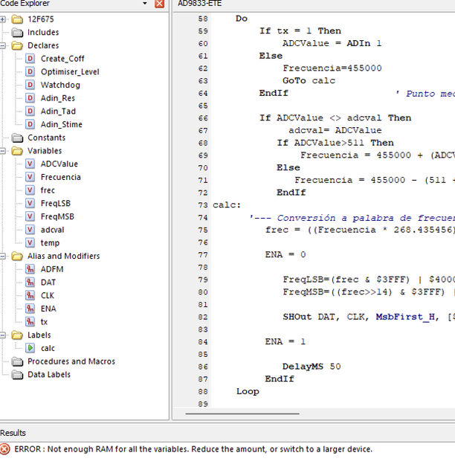This screenshot has width=455, height=476.
Task: Click the alias icon beside DAT
Action: 30,283
